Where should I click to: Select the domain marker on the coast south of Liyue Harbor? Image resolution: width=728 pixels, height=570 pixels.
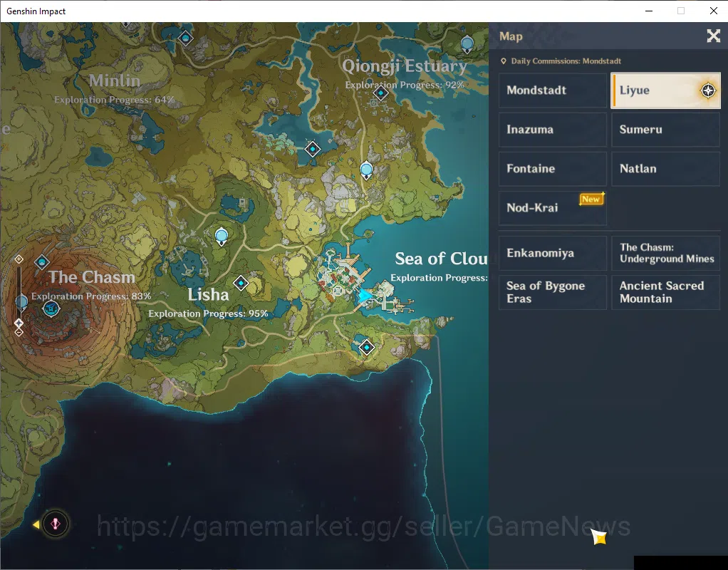[x=367, y=347]
